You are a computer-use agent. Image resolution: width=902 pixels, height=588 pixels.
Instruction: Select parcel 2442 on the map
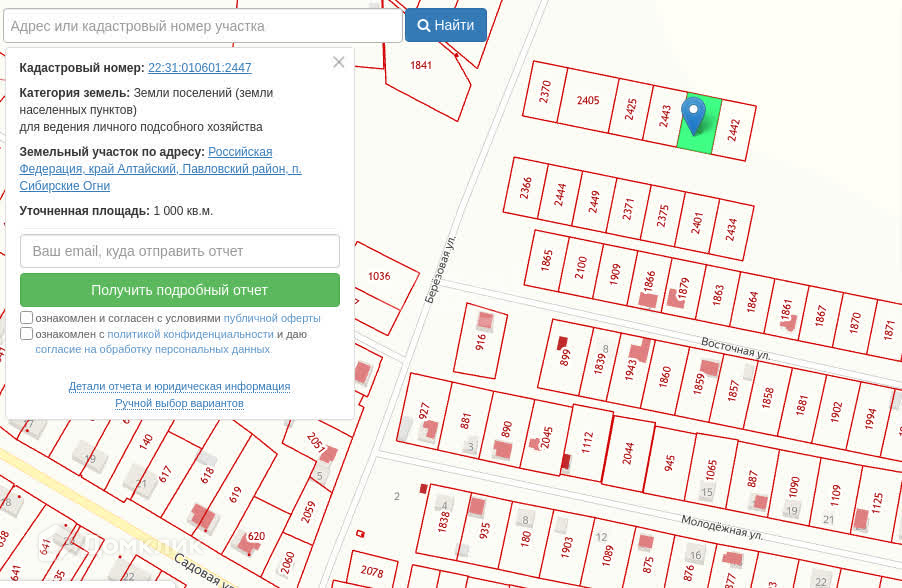tap(733, 130)
